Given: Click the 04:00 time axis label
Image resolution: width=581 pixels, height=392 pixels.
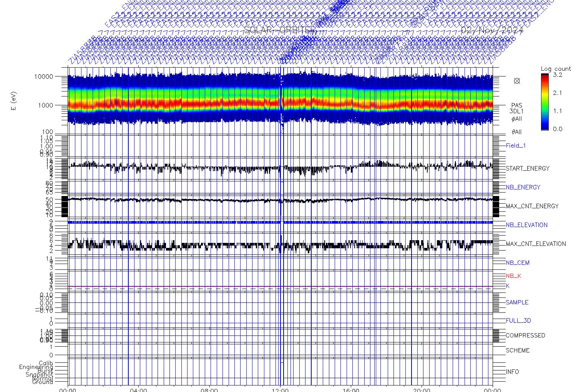Looking at the screenshot, I should tap(139, 390).
